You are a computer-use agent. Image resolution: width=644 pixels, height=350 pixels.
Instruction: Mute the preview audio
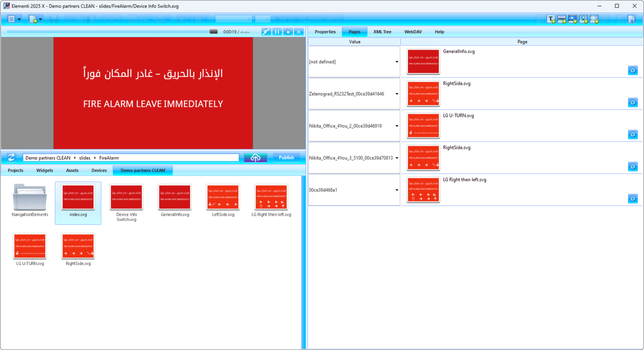point(266,31)
